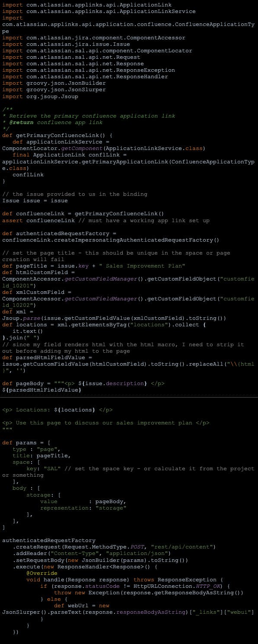Click the dotted separator line in pageBody
The height and width of the screenshot is (644, 258).
pyautogui.click(x=129, y=397)
